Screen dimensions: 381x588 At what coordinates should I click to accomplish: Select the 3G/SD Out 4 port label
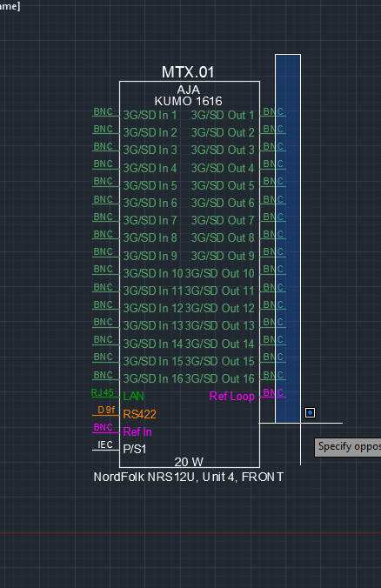223,168
